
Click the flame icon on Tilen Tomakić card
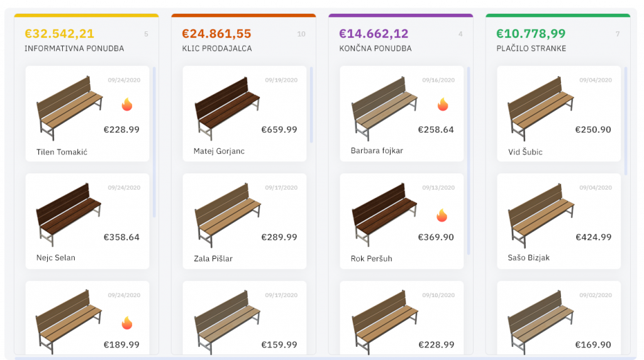click(127, 104)
